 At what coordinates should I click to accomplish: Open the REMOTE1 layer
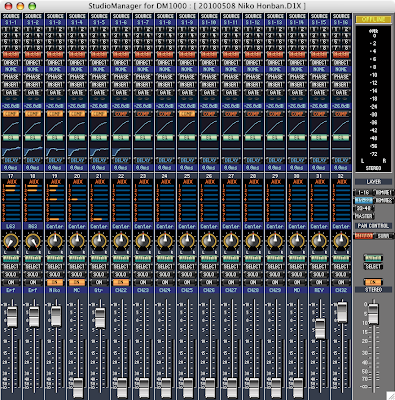[x=383, y=193]
